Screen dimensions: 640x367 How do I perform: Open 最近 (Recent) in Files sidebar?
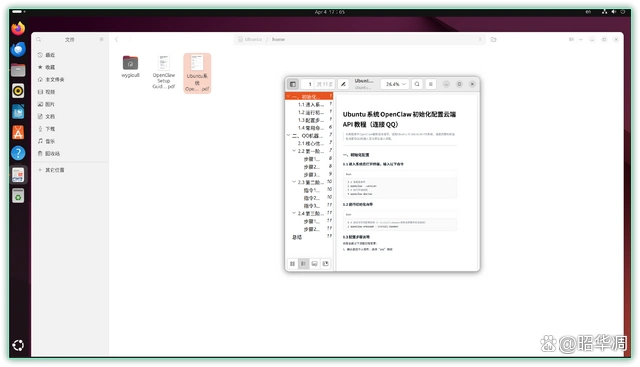pos(70,55)
